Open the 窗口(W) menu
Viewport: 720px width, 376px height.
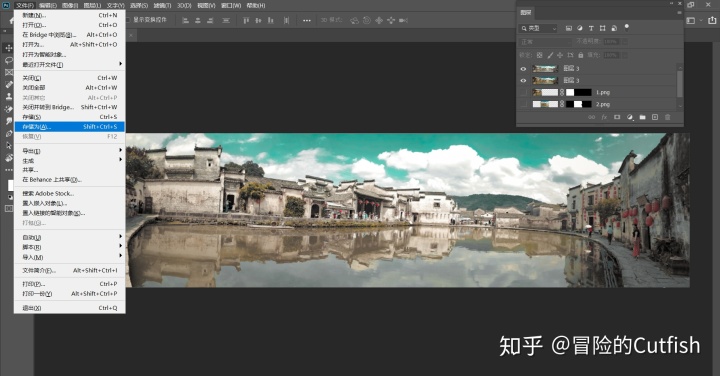point(231,6)
